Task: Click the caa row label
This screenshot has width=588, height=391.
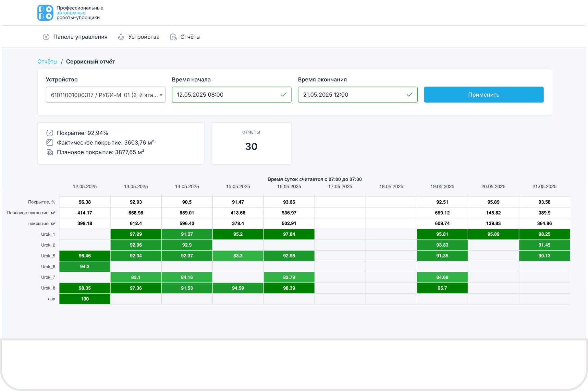Action: (52, 299)
